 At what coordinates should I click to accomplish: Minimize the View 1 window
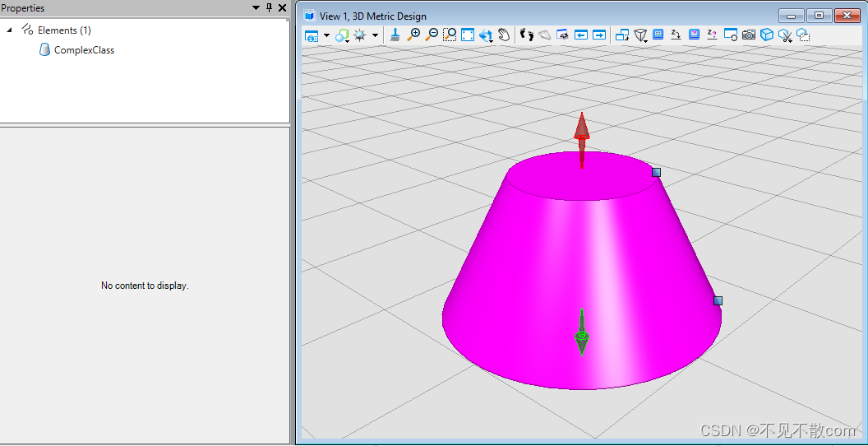[x=791, y=16]
